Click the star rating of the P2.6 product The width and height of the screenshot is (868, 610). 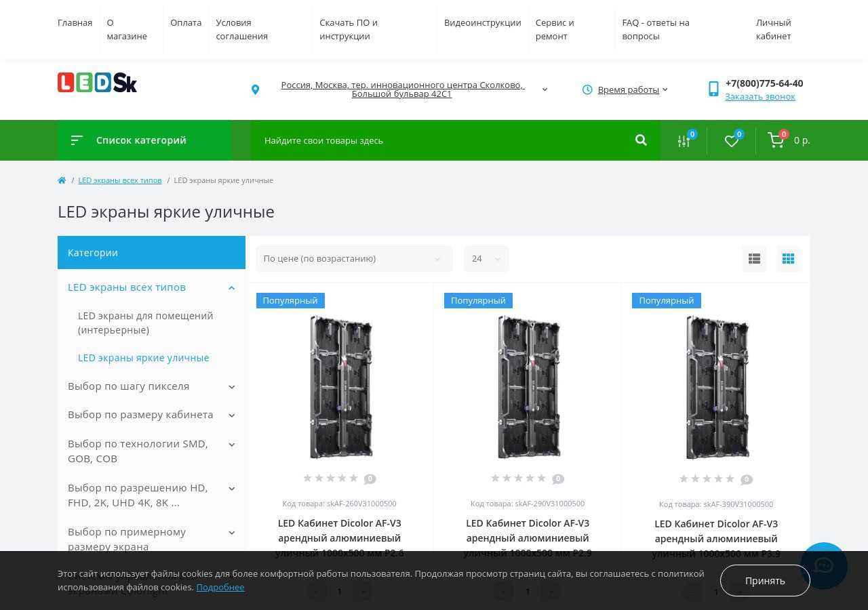[330, 478]
